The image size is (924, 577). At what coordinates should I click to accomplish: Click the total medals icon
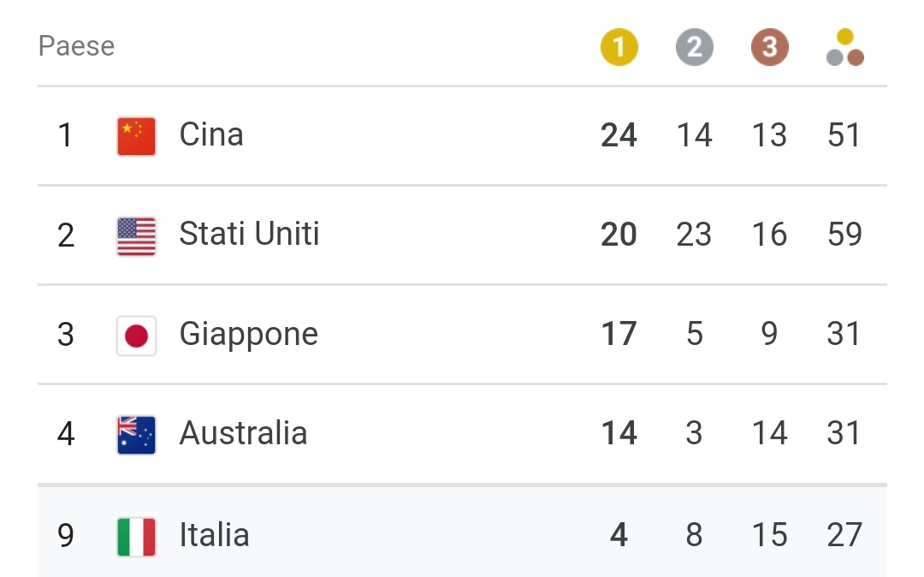point(844,48)
